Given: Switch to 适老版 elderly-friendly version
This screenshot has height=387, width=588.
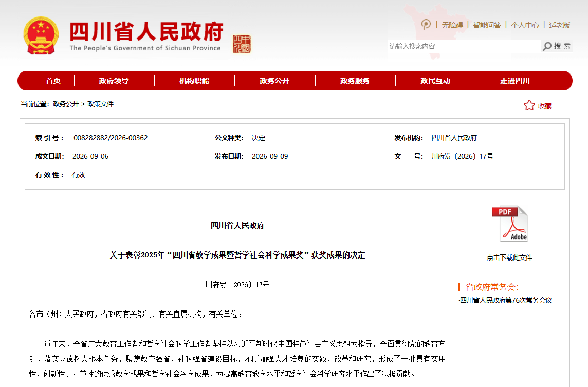Looking at the screenshot, I should coord(560,25).
